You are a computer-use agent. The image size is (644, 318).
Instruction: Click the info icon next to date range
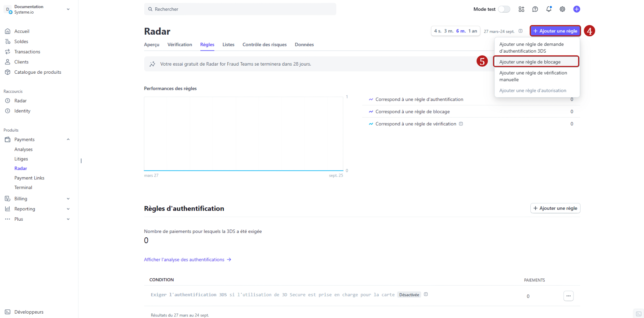coord(520,31)
